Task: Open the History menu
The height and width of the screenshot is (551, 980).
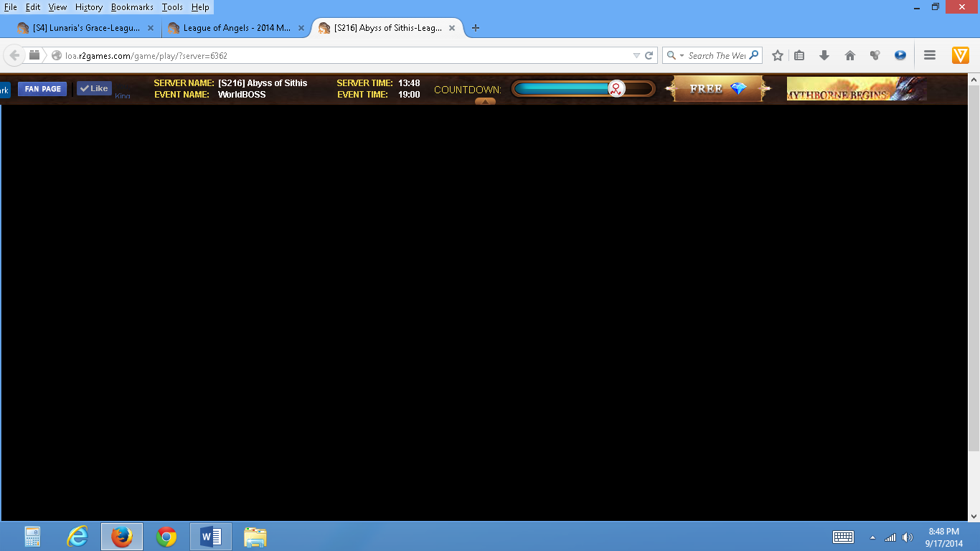Action: (89, 7)
